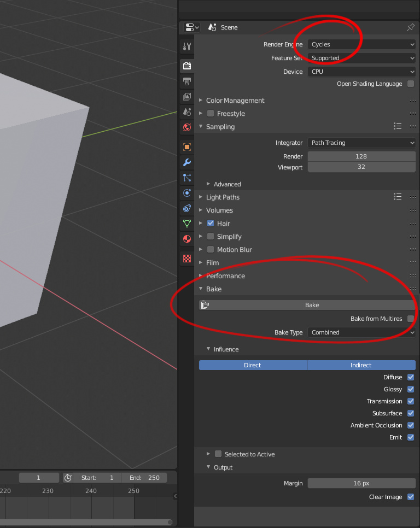Open the Material properties tab

point(187,239)
